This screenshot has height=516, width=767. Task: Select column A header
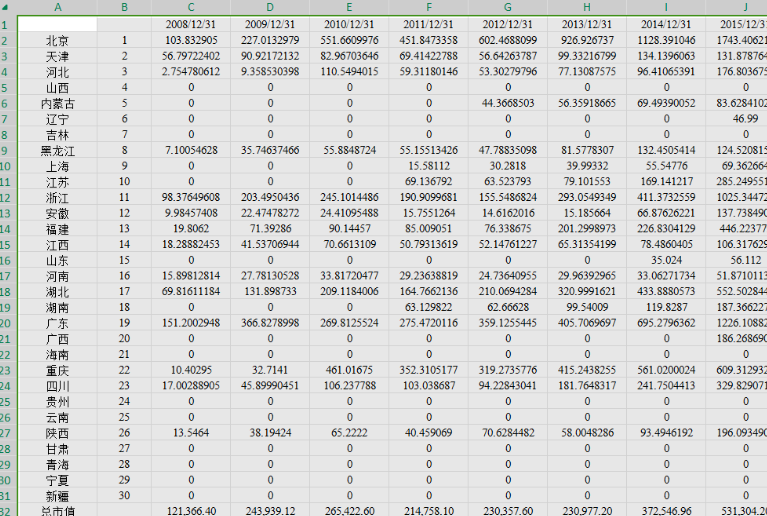58,7
